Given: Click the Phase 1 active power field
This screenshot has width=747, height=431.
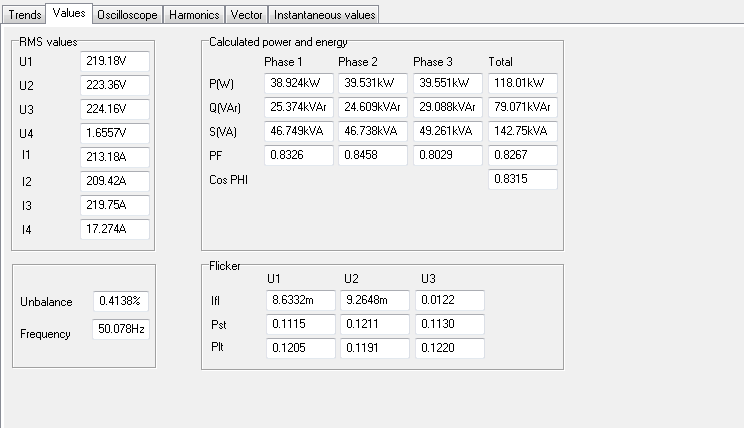Looking at the screenshot, I should point(298,84).
